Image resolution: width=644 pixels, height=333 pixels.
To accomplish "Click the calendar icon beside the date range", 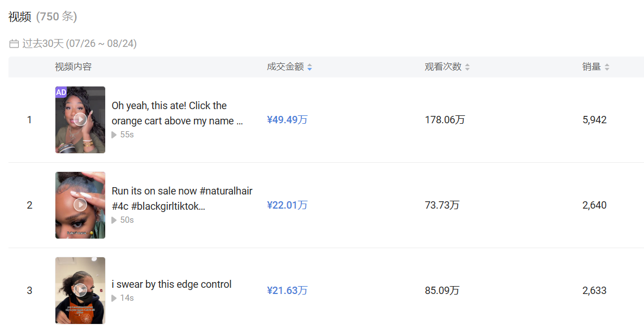I will 14,44.
